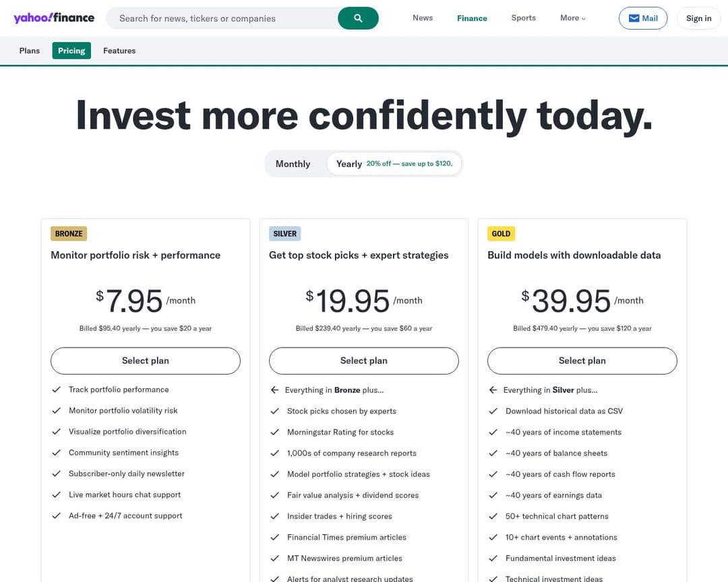
Task: Click the BRONZE plan badge
Action: tap(68, 234)
